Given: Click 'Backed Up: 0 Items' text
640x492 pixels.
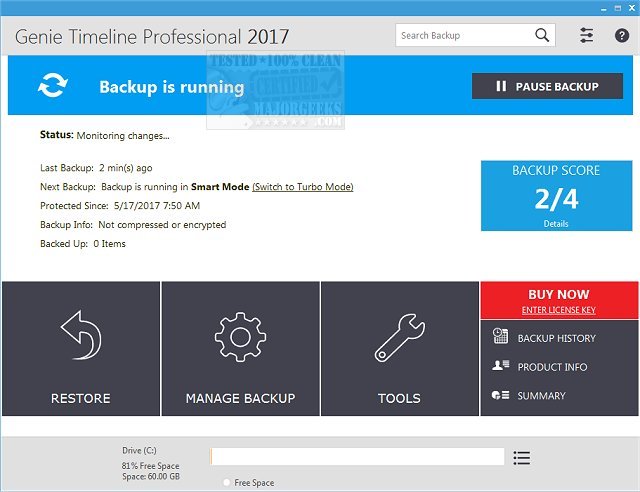Looking at the screenshot, I should pos(83,244).
